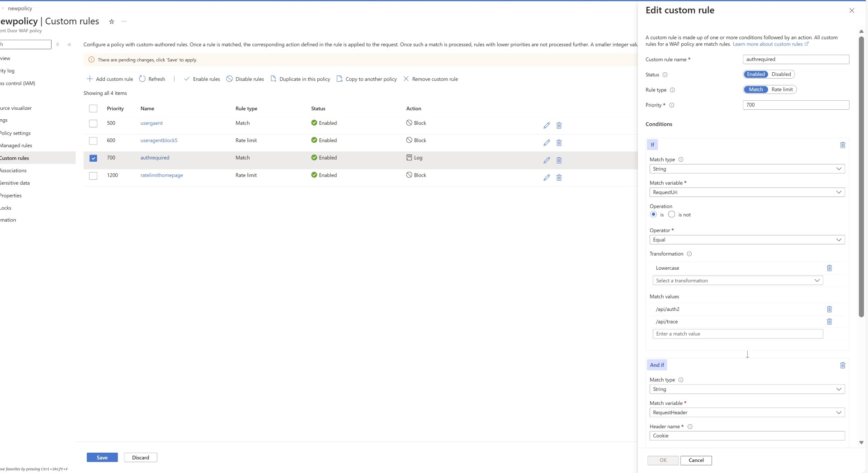
Task: Open the more options ellipsis beside title
Action: [x=124, y=21]
